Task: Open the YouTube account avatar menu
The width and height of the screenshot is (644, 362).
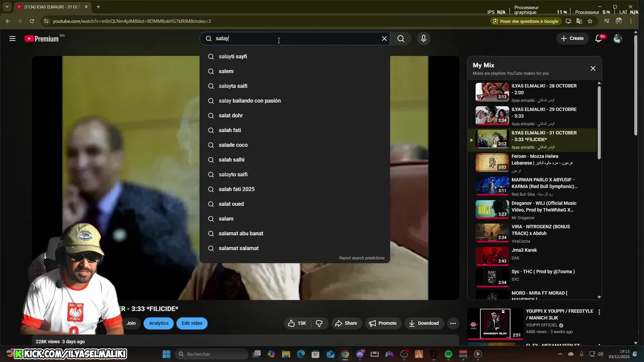Action: 618,39
